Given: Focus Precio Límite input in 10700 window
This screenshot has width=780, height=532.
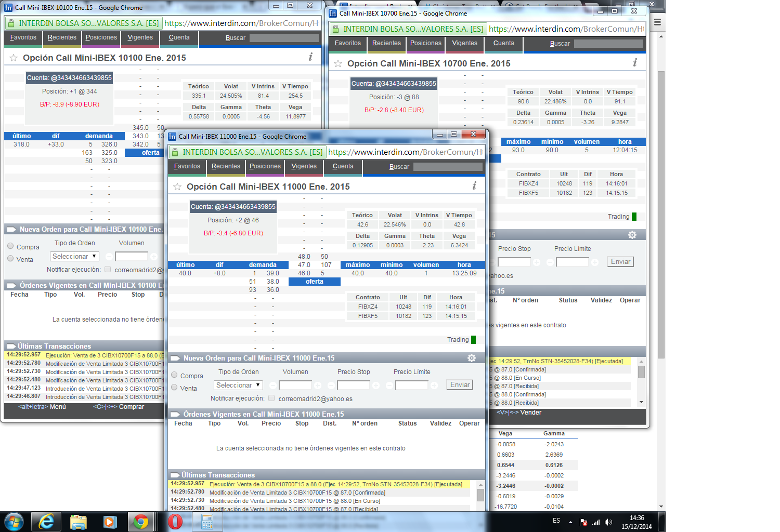Looking at the screenshot, I should tap(573, 262).
